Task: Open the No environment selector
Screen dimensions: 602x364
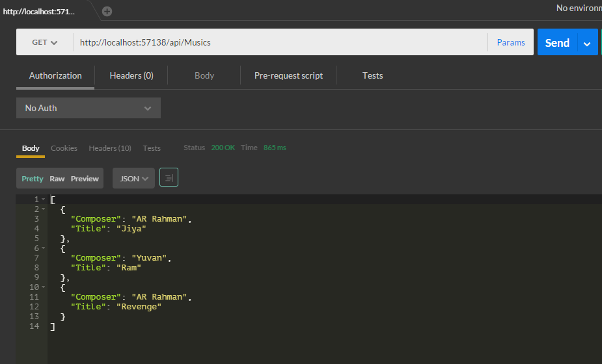Action: point(579,8)
